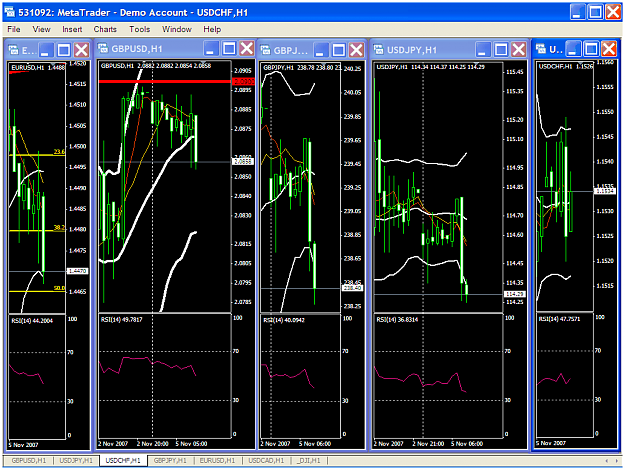The image size is (625, 470).
Task: Click the current price marker 1.4470 in EURUSD
Action: [x=78, y=271]
